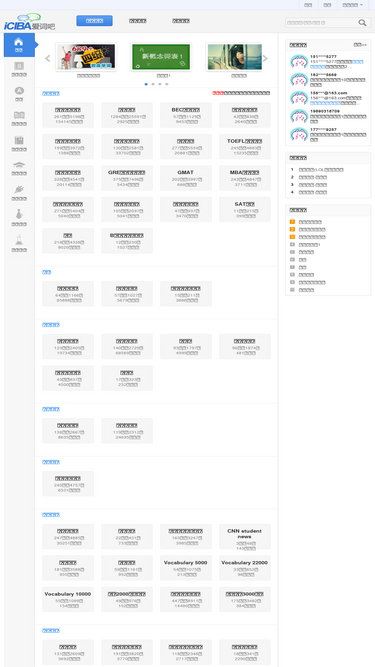This screenshot has width=375, height=667.
Task: Open the Vocabulary 5000 card
Action: click(186, 568)
